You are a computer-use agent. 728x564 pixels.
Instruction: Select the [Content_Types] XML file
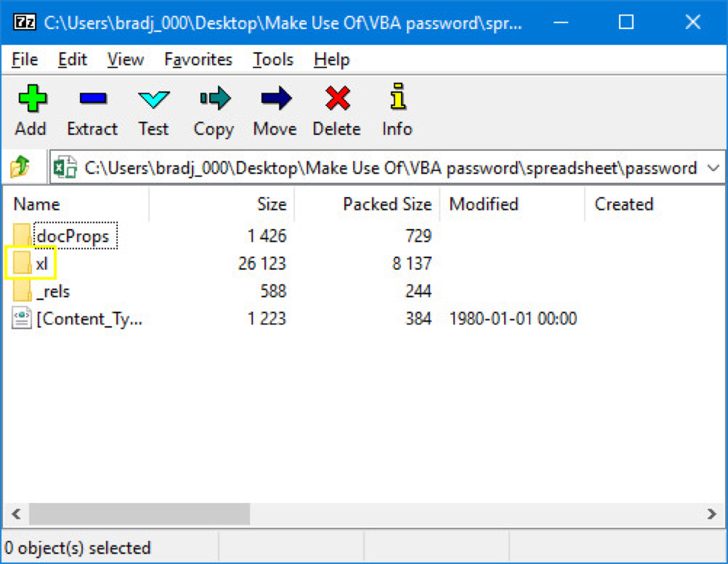click(x=88, y=319)
